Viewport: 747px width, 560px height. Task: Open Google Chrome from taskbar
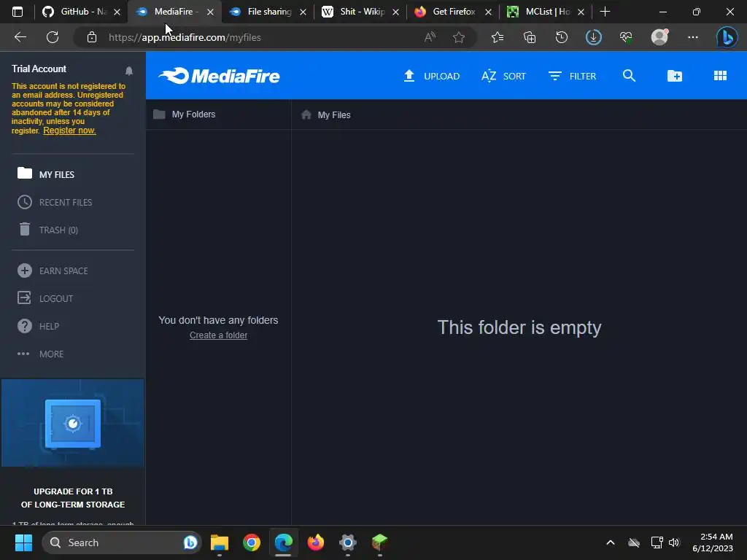252,542
